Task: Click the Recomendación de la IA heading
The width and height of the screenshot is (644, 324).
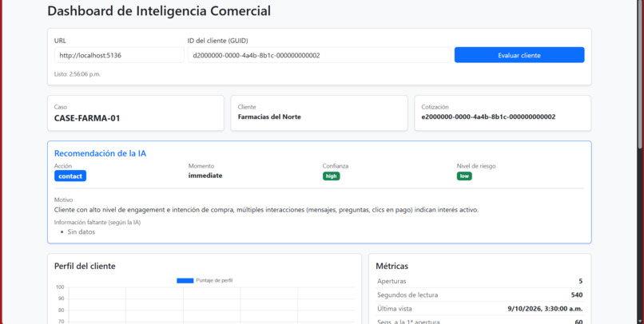Action: point(100,153)
